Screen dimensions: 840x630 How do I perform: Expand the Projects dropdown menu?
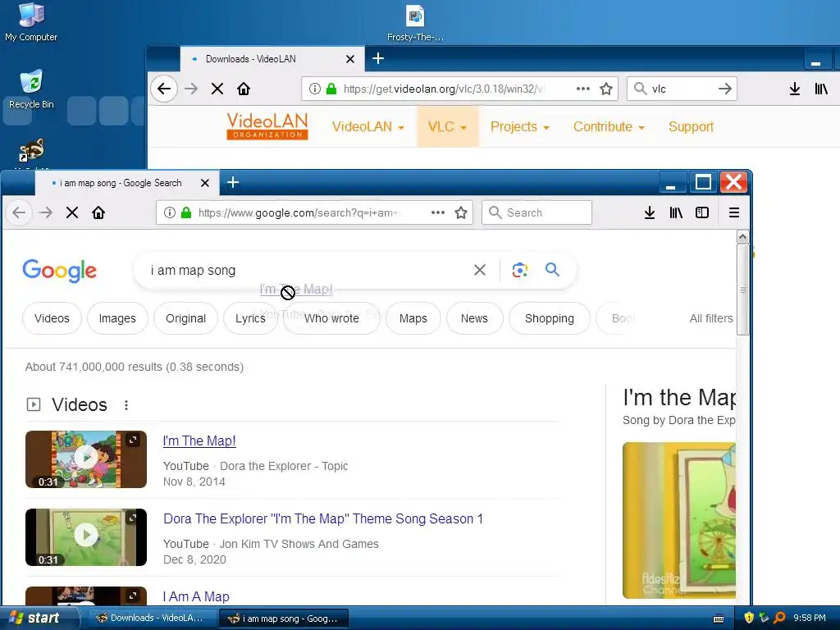(519, 126)
